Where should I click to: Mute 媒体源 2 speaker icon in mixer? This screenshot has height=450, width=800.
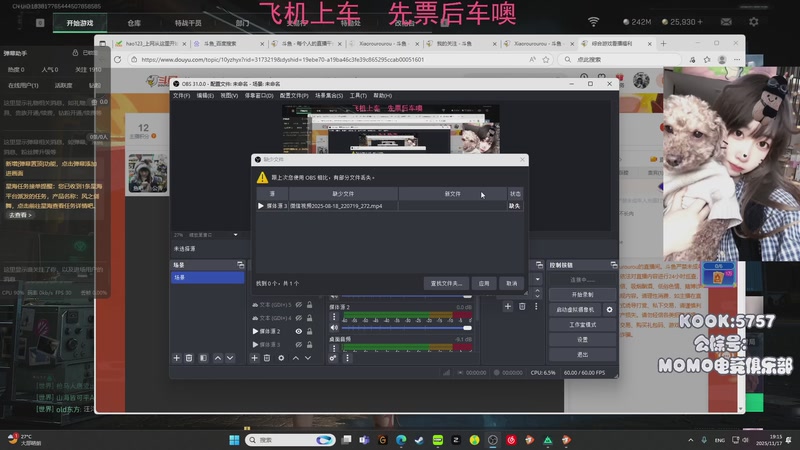click(334, 328)
